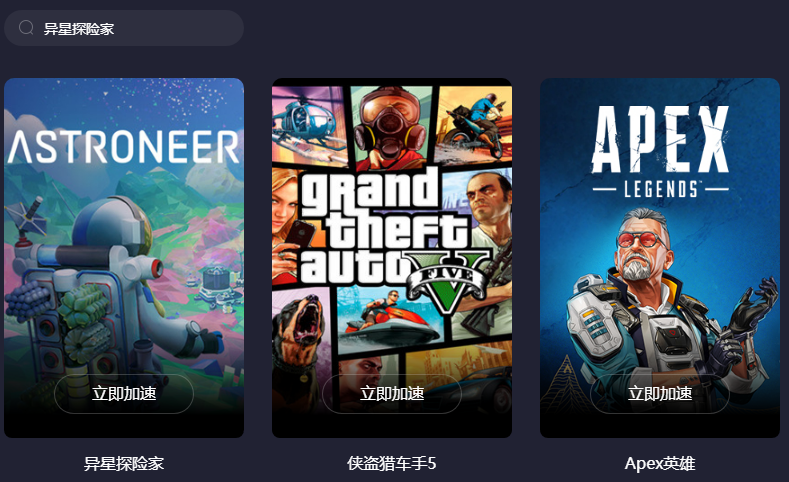Open the Astroneer game cover card
Viewport: 789px width, 482px height.
(124, 258)
